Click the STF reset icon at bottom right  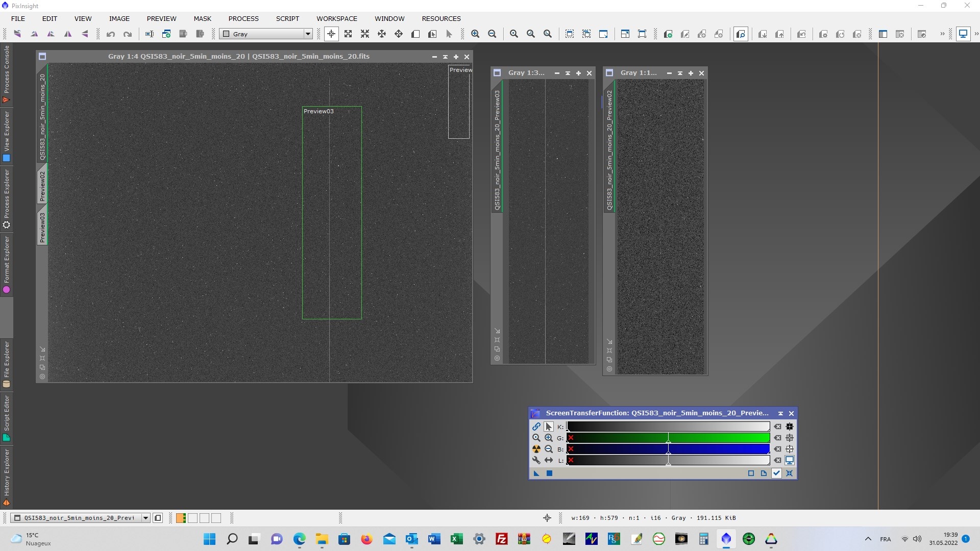pos(790,473)
